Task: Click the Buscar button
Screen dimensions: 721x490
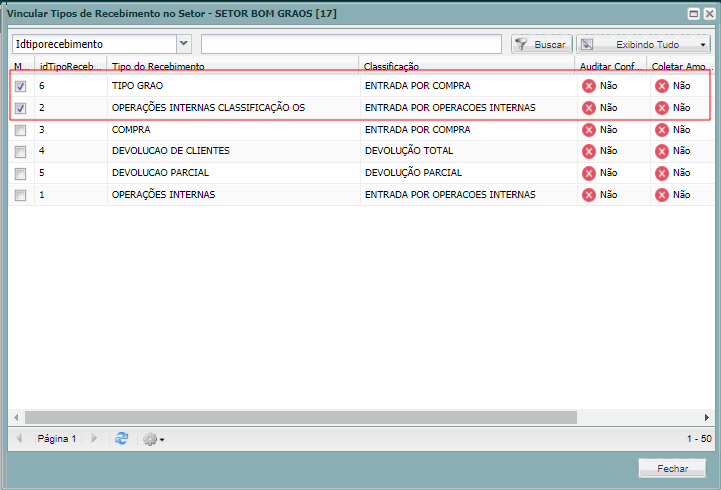Action: (x=542, y=45)
